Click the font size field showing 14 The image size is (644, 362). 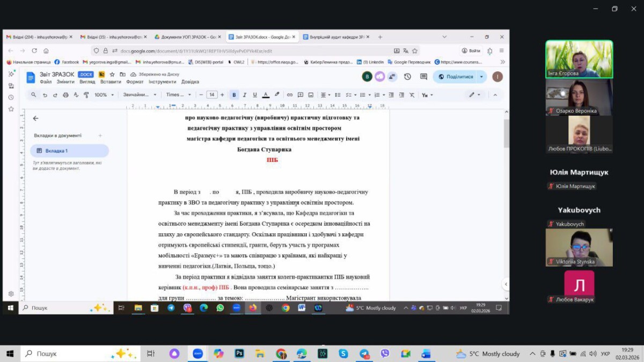211,95
